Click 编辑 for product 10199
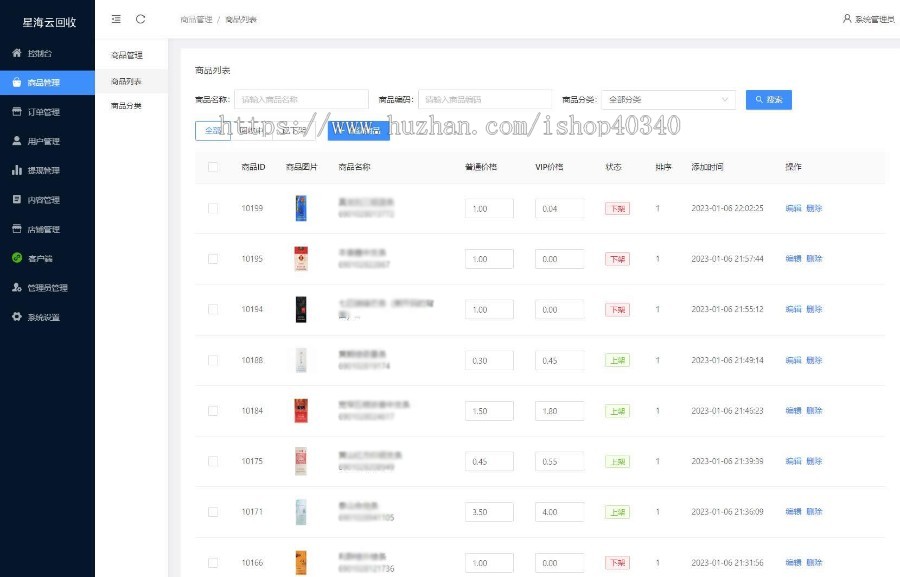 (793, 208)
